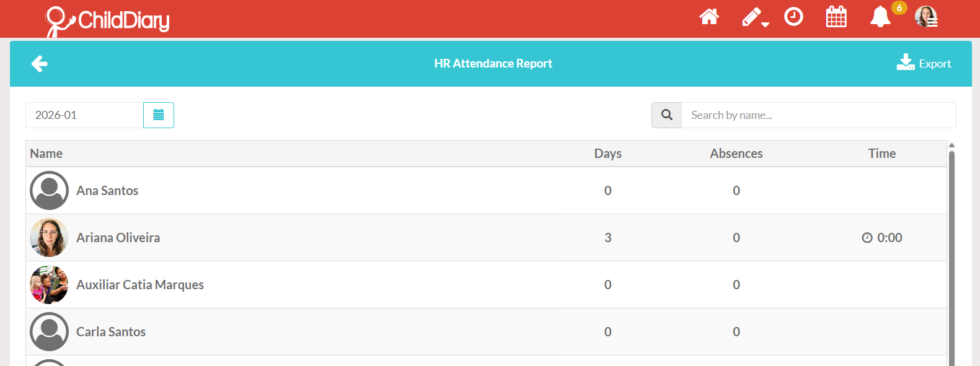Image resolution: width=980 pixels, height=366 pixels.
Task: Focus the Search by name field
Action: tap(819, 115)
